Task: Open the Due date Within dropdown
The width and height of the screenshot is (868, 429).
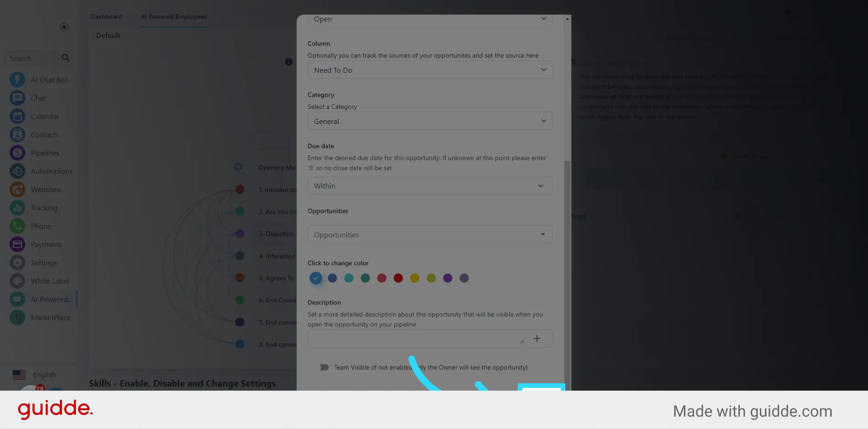Action: tap(430, 186)
